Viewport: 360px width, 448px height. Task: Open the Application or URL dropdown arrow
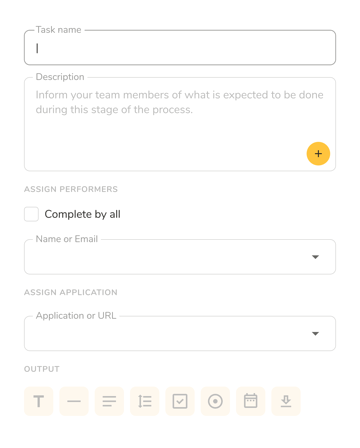pos(315,333)
